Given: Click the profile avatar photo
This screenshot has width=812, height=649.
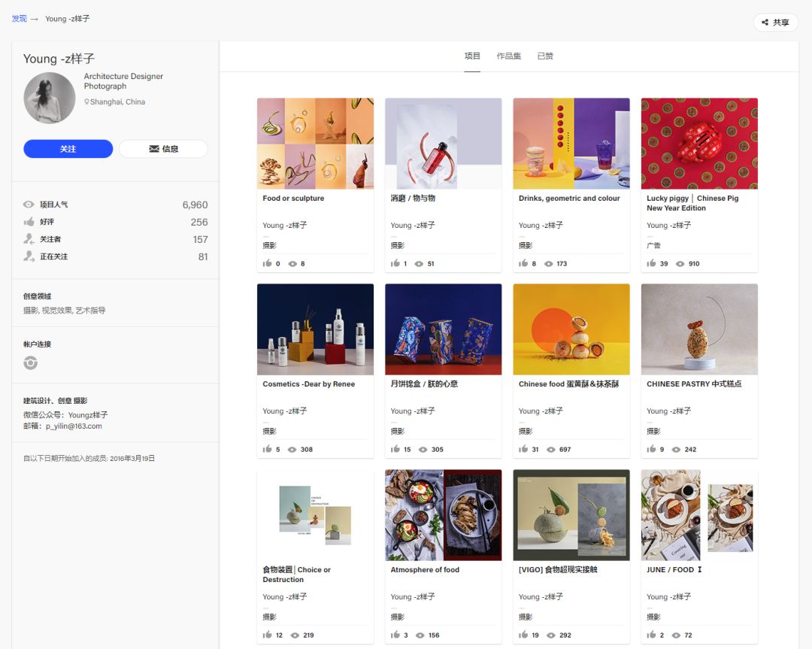Looking at the screenshot, I should point(50,98).
